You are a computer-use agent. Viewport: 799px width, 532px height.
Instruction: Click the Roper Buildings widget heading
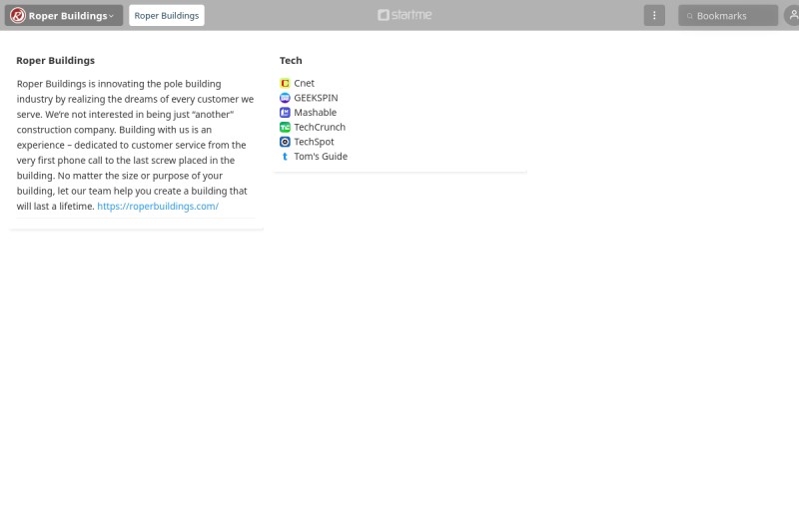(56, 61)
